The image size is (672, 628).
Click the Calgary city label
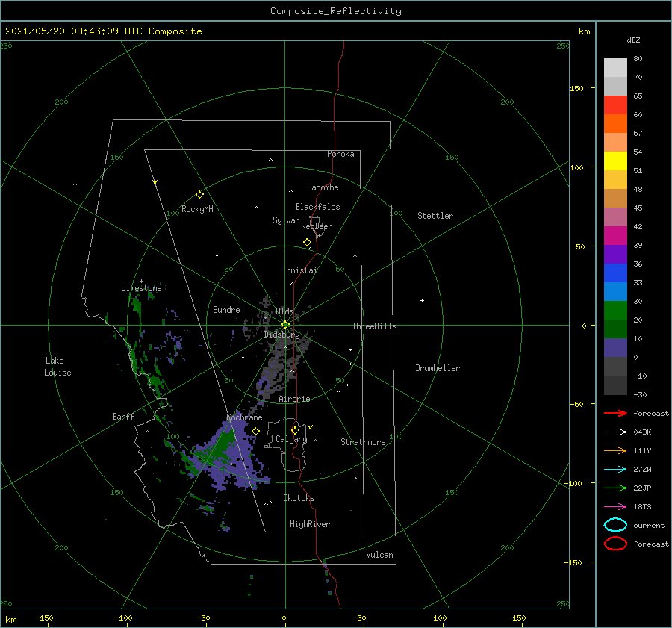(x=291, y=439)
